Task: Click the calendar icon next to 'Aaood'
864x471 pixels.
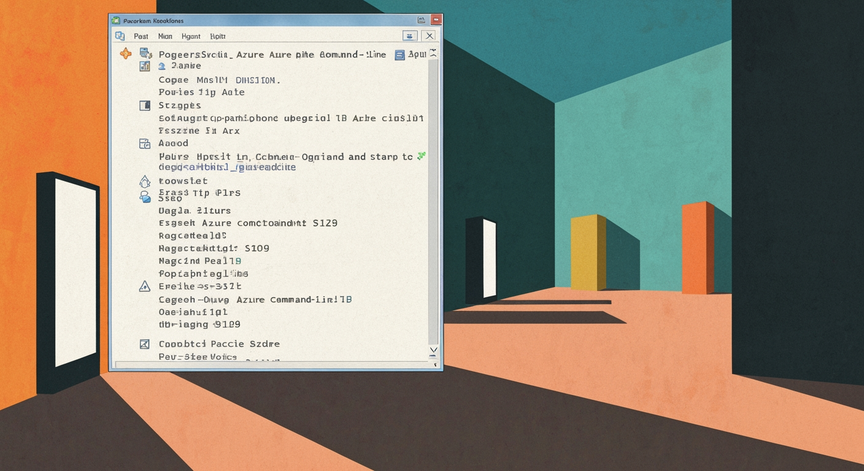Action: pos(145,144)
